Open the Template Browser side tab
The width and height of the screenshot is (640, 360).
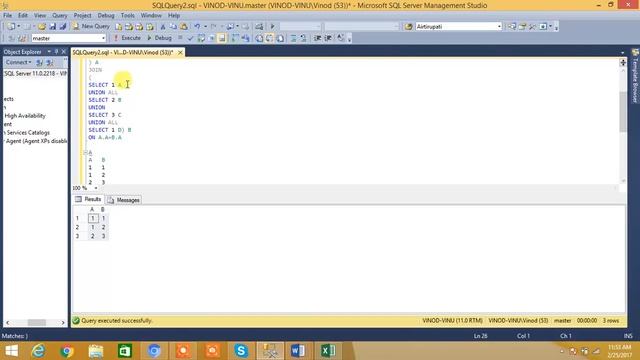(x=635, y=76)
